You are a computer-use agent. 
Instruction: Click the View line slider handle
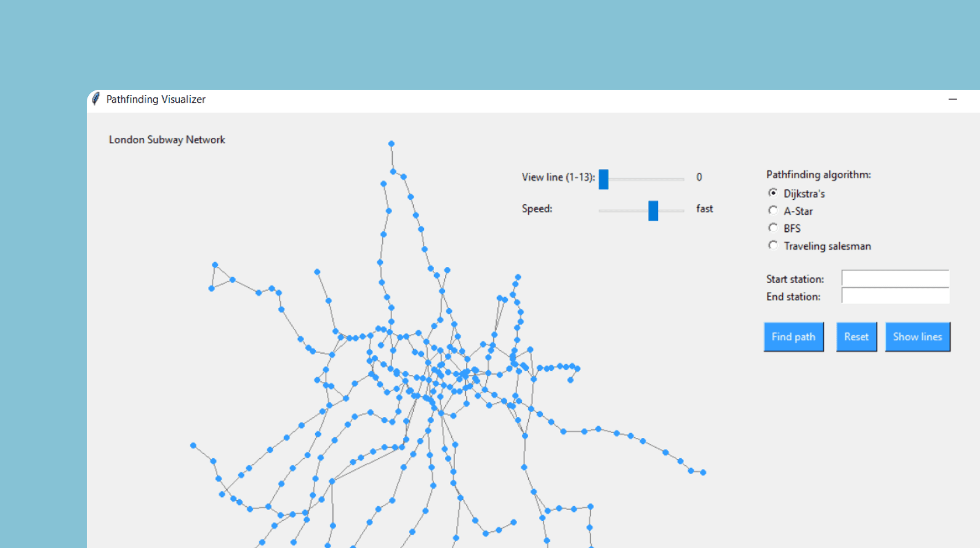tap(603, 179)
